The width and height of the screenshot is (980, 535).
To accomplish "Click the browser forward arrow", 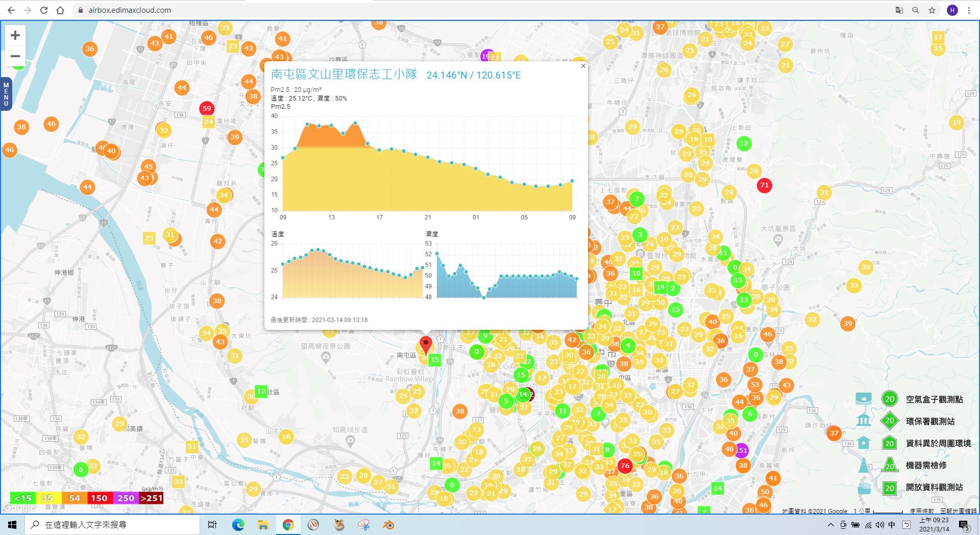I will [28, 10].
